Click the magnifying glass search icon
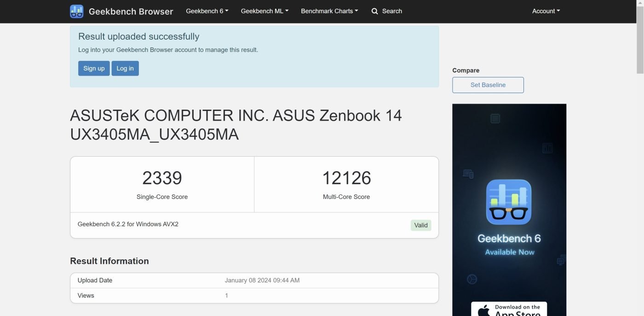The height and width of the screenshot is (316, 644). tap(375, 11)
